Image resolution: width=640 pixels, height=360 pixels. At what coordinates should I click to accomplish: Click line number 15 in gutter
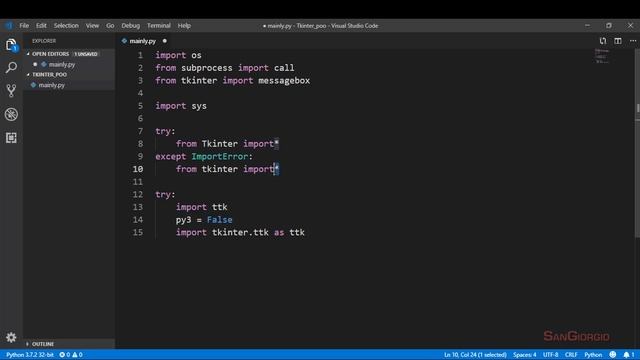138,232
